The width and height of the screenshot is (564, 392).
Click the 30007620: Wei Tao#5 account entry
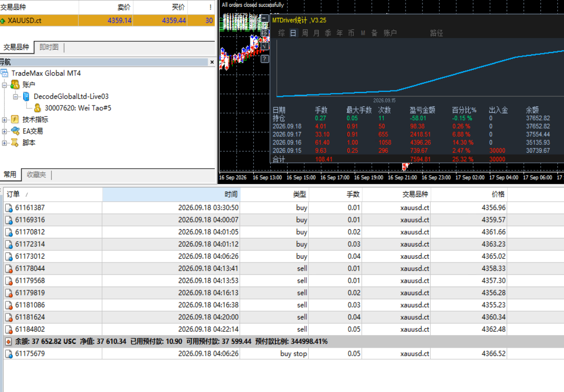[78, 108]
